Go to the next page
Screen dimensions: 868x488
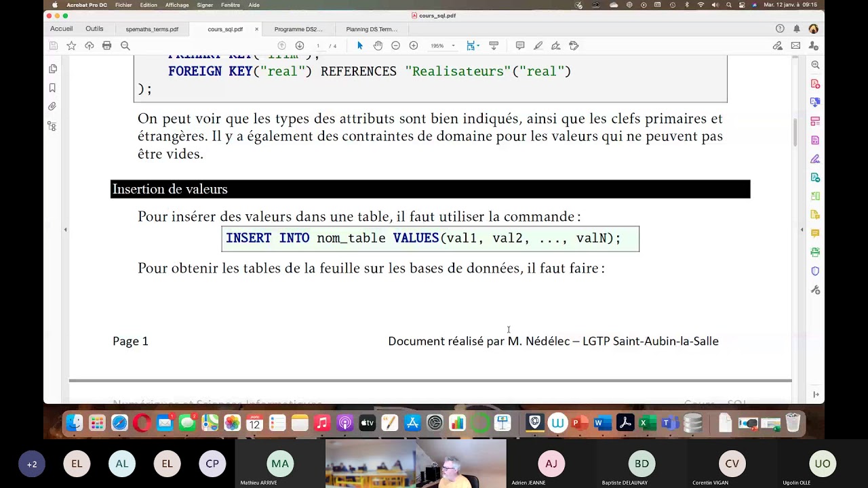tap(299, 45)
